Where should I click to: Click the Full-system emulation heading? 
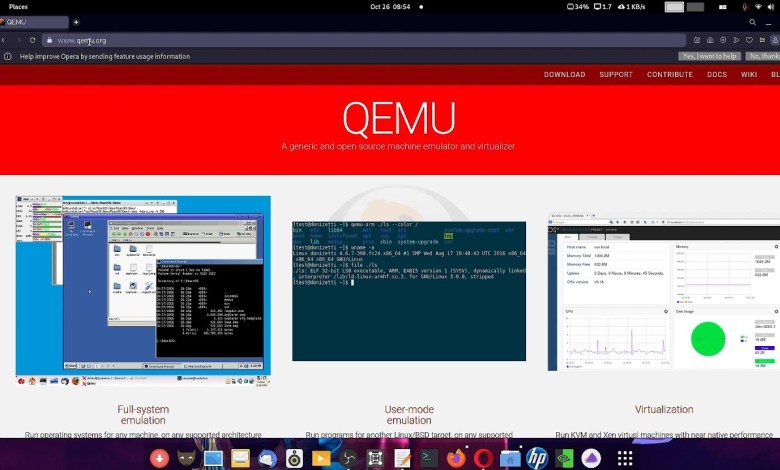tap(143, 415)
